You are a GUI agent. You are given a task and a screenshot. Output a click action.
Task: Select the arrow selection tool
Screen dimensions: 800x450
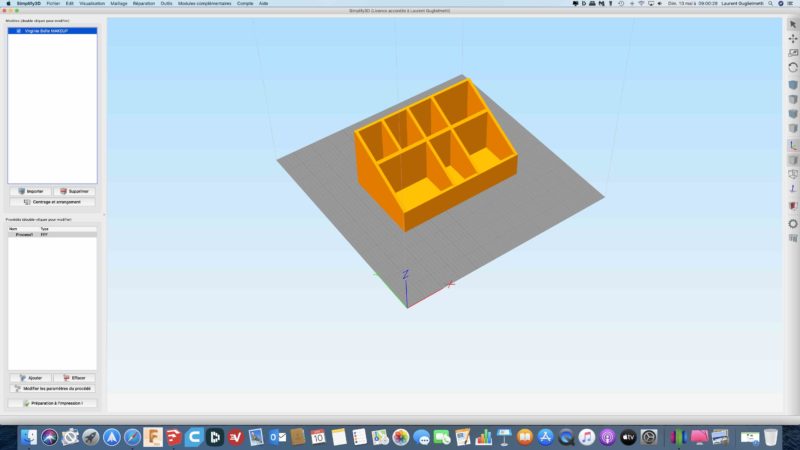click(x=793, y=24)
